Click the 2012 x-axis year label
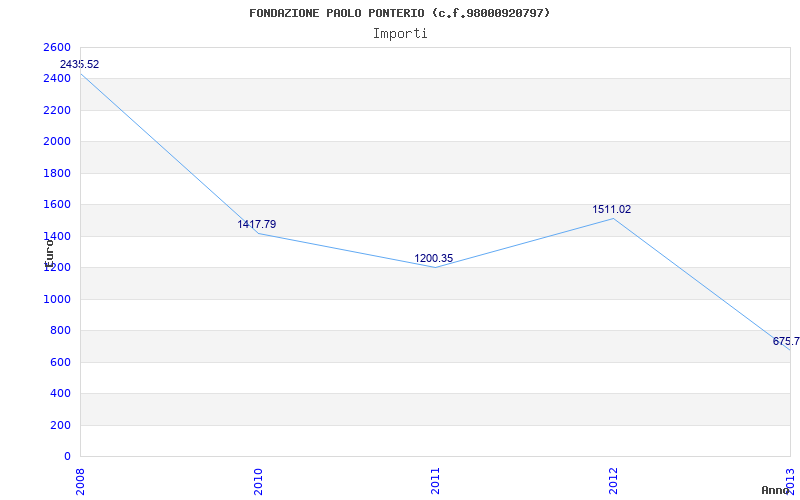This screenshot has width=800, height=500. [x=613, y=481]
